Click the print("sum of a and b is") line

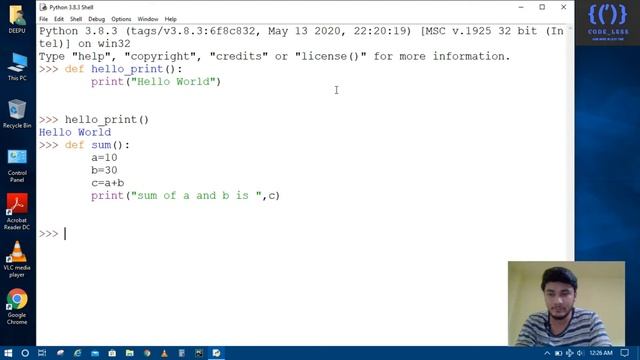(186, 196)
